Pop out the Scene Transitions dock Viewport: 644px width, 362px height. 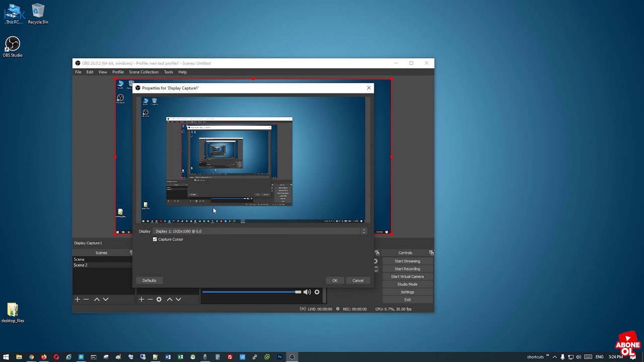377,253
